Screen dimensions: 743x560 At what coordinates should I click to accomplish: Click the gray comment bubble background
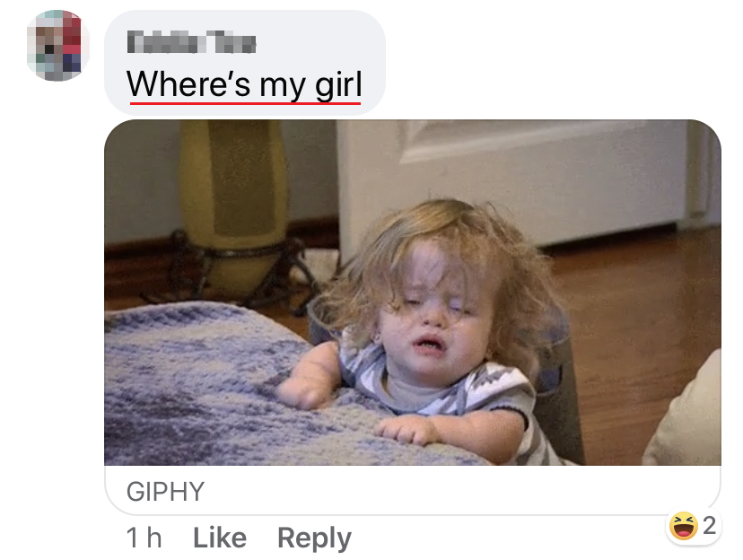(244, 62)
